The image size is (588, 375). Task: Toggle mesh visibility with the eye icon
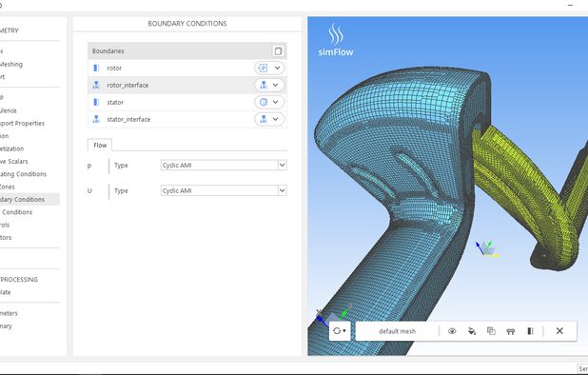coord(452,331)
